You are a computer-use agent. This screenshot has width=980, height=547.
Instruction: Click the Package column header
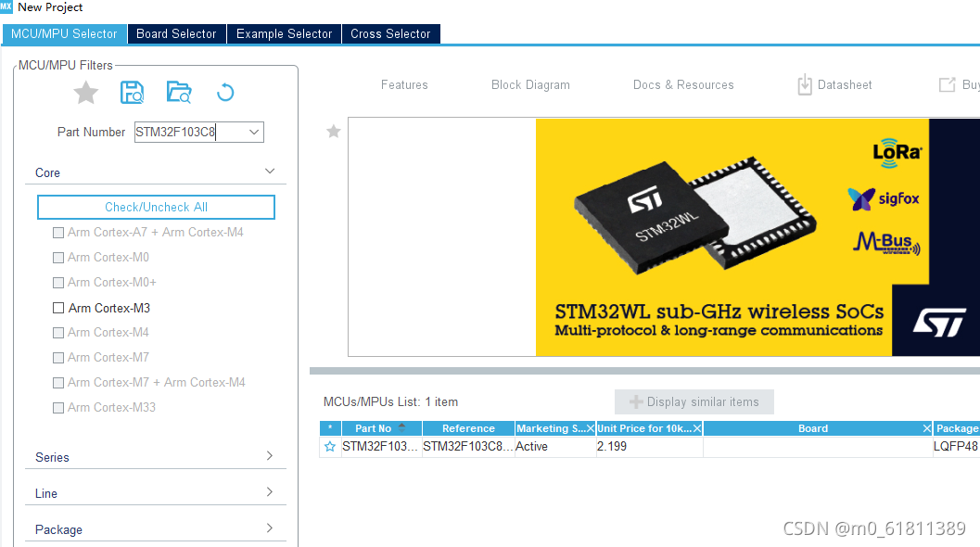957,428
